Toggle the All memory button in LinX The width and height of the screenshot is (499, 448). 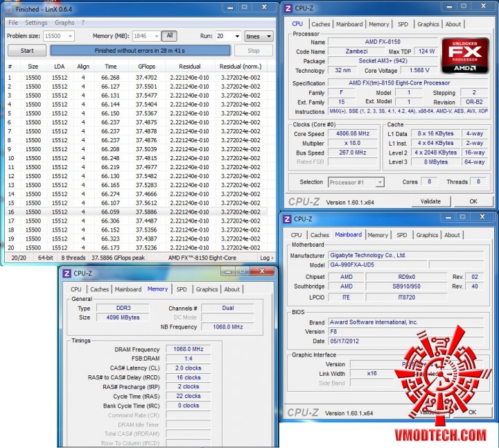[x=170, y=35]
